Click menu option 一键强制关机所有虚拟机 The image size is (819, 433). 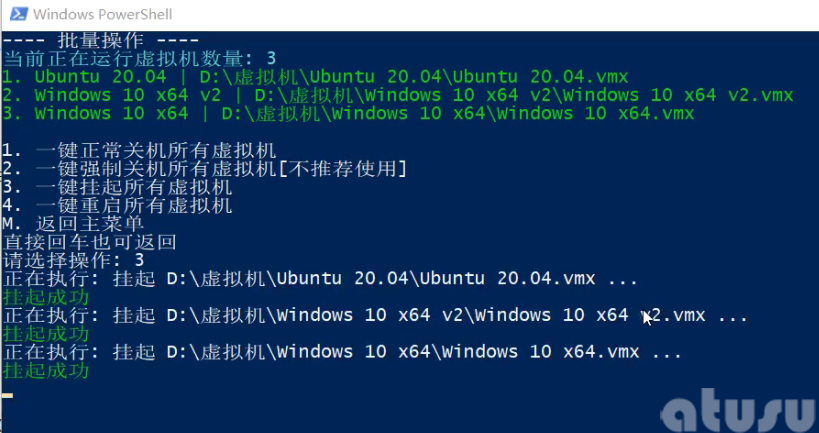(x=205, y=169)
